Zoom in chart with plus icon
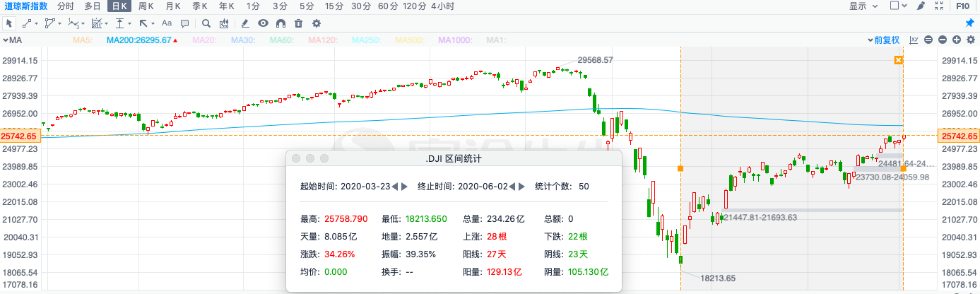980x294 pixels. click(x=957, y=40)
